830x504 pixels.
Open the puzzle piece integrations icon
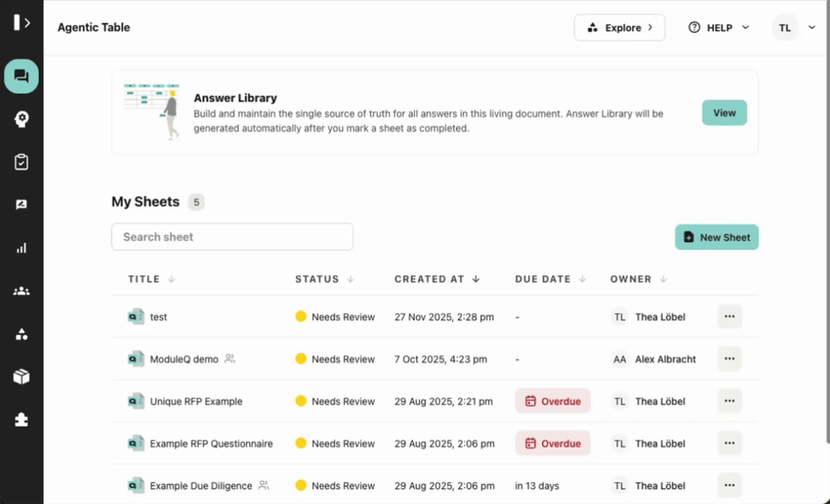(22, 419)
